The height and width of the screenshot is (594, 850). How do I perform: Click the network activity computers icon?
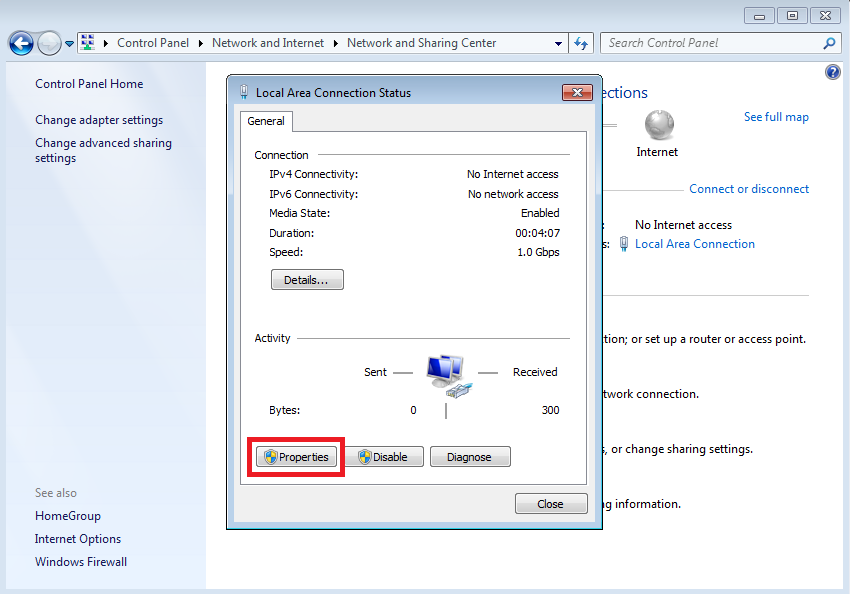pos(448,376)
